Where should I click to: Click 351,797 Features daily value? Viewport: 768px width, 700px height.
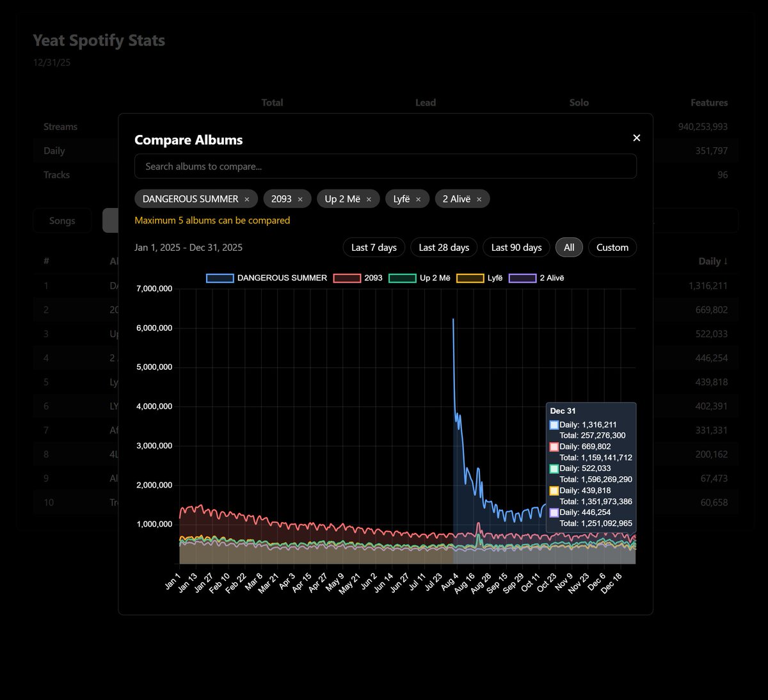pyautogui.click(x=712, y=151)
